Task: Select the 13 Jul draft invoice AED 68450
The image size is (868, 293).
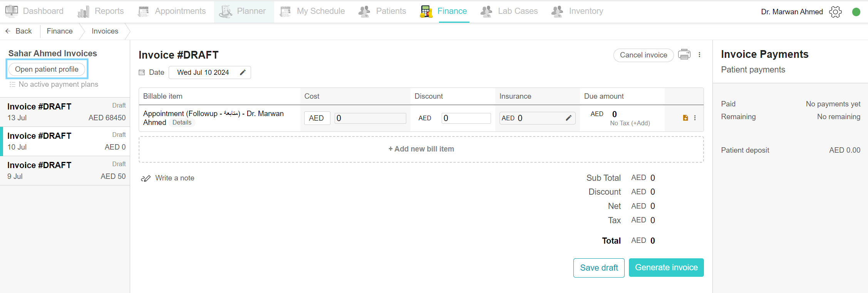Action: tap(65, 112)
